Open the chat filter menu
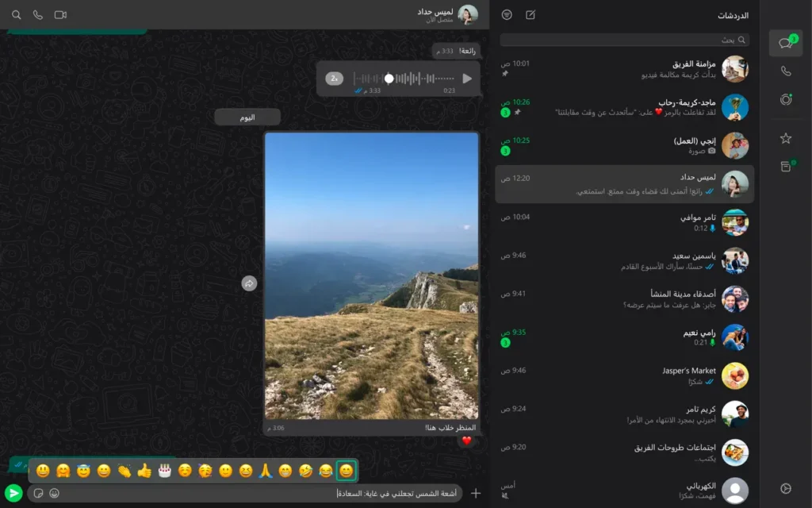 coord(507,15)
